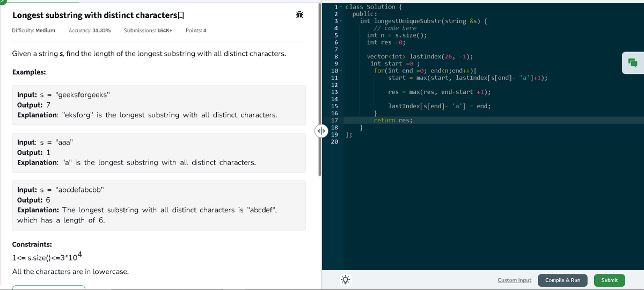
Task: Bookmark the Longest substring problem
Action: [181, 15]
